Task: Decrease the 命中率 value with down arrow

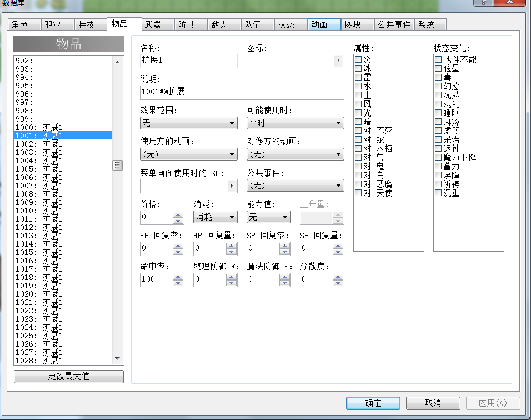Action: (178, 283)
